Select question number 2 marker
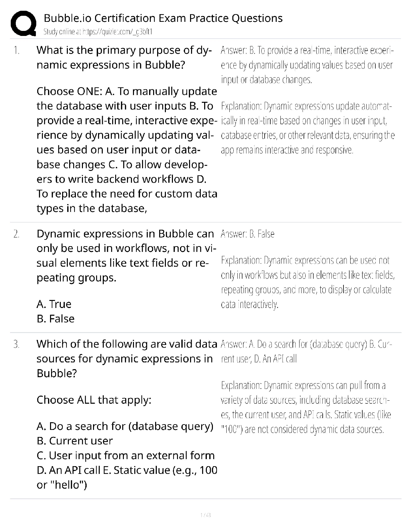411x532 pixels. pyautogui.click(x=16, y=234)
